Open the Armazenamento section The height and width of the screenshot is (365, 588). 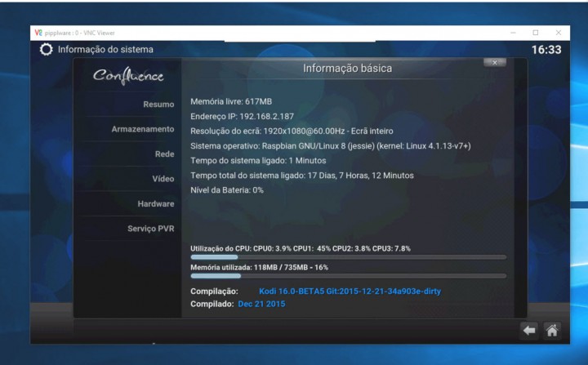(x=143, y=129)
